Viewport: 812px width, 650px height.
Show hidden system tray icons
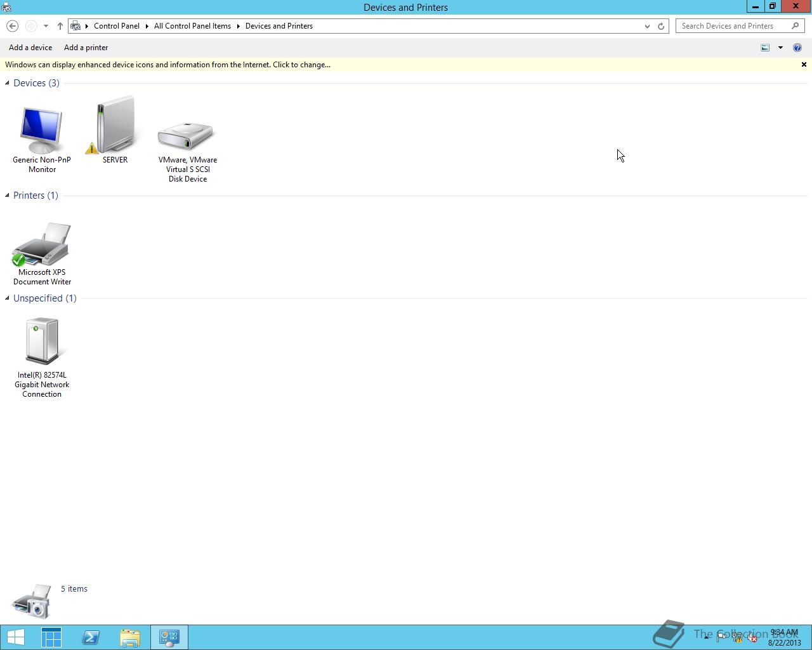(x=706, y=637)
